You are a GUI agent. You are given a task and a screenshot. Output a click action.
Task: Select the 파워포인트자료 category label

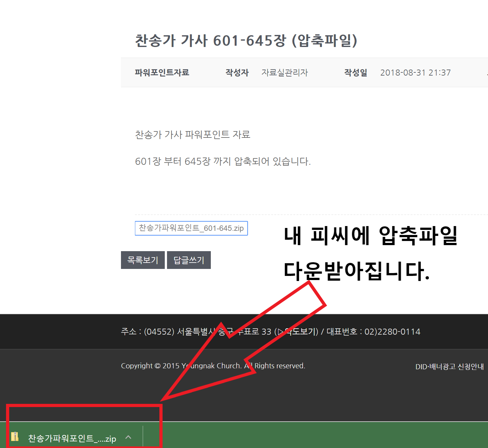tap(162, 73)
